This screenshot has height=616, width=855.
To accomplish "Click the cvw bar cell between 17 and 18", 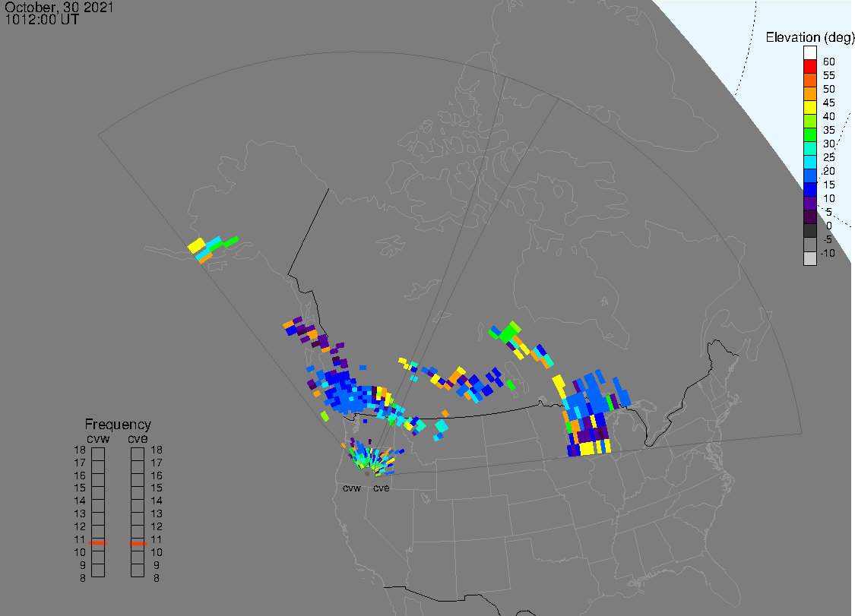I will click(x=98, y=454).
